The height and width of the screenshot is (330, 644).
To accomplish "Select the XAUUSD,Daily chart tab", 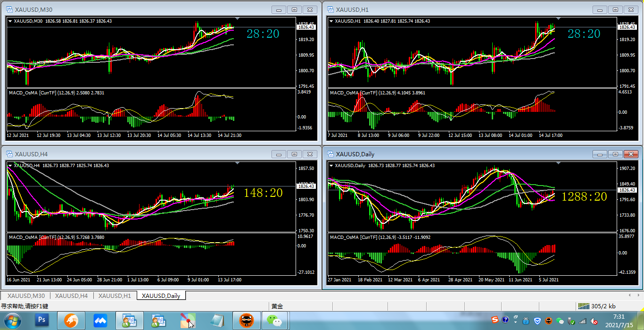I will [x=161, y=296].
